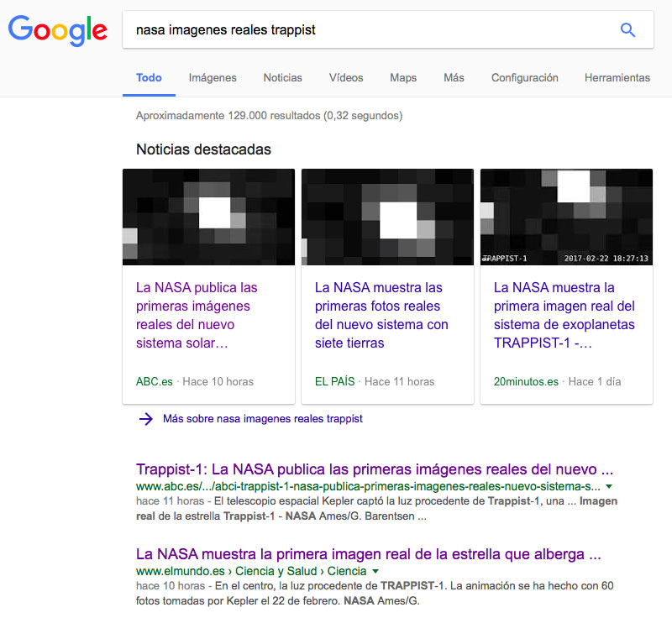Click the blue search magnifier icon
Screen dimensions: 672x618
pyautogui.click(x=627, y=30)
